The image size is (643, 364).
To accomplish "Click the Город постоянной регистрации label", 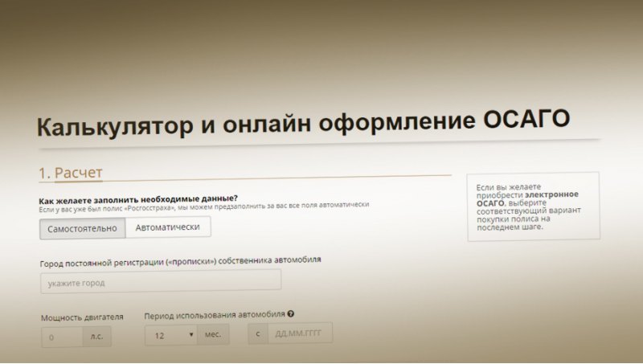I will [x=180, y=261].
